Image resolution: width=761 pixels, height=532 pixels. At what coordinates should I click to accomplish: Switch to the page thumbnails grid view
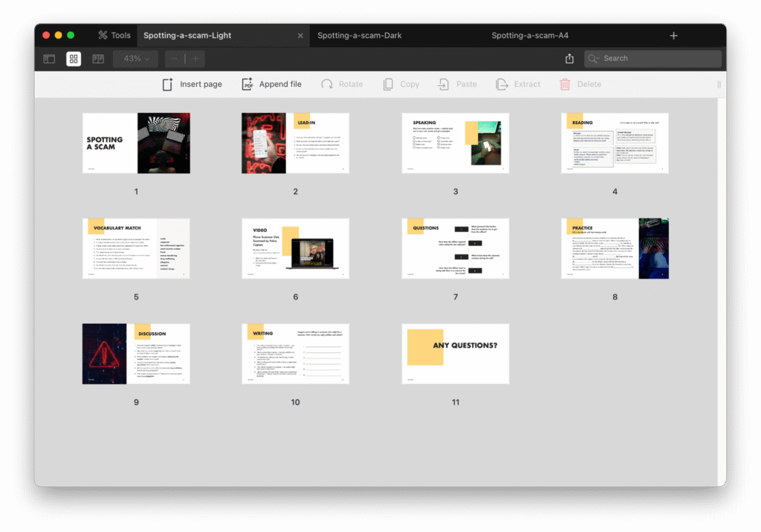coord(74,59)
